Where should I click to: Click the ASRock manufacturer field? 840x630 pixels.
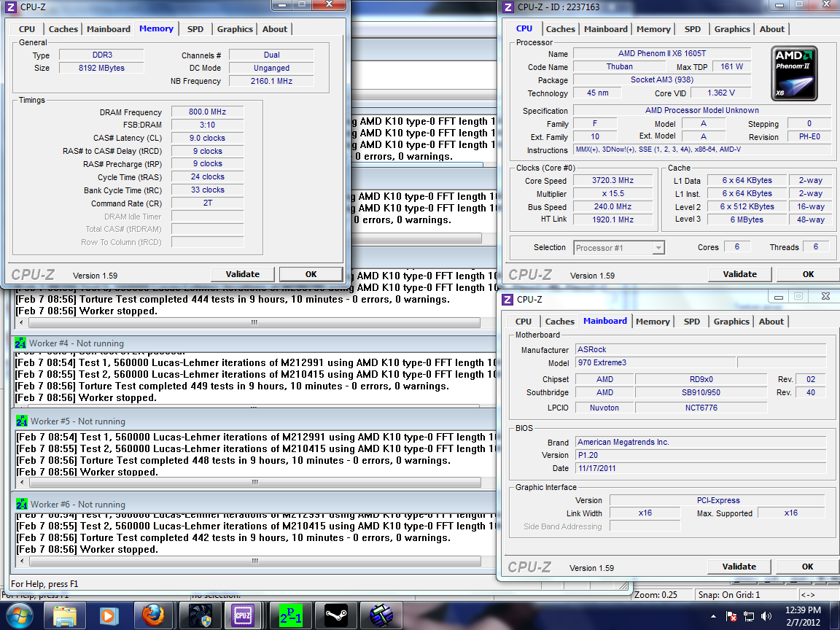pyautogui.click(x=701, y=349)
